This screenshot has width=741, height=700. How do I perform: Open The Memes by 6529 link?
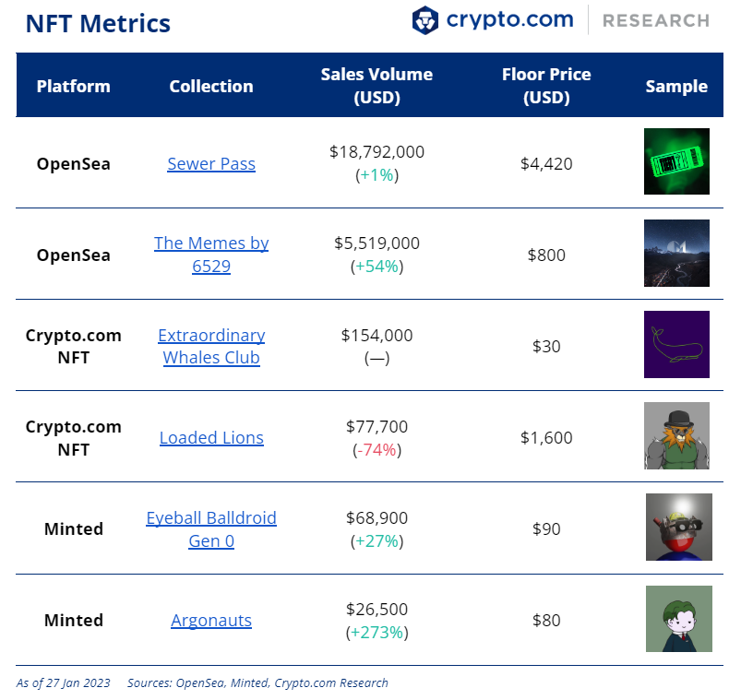(x=211, y=255)
